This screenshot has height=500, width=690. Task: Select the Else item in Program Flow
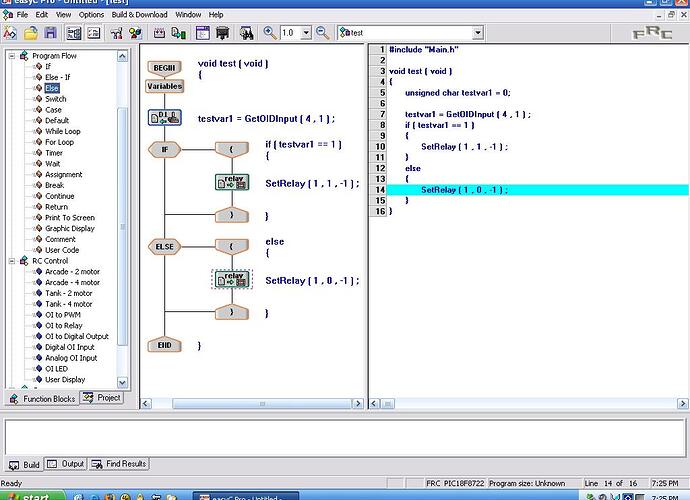click(x=52, y=88)
